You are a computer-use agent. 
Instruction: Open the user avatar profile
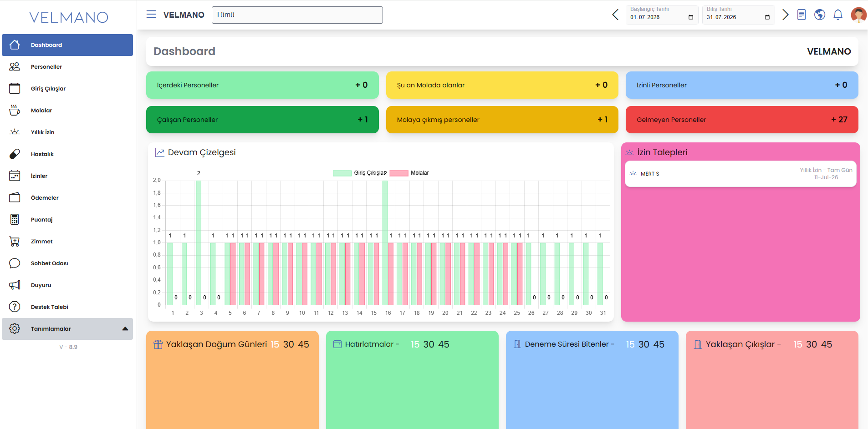tap(858, 15)
